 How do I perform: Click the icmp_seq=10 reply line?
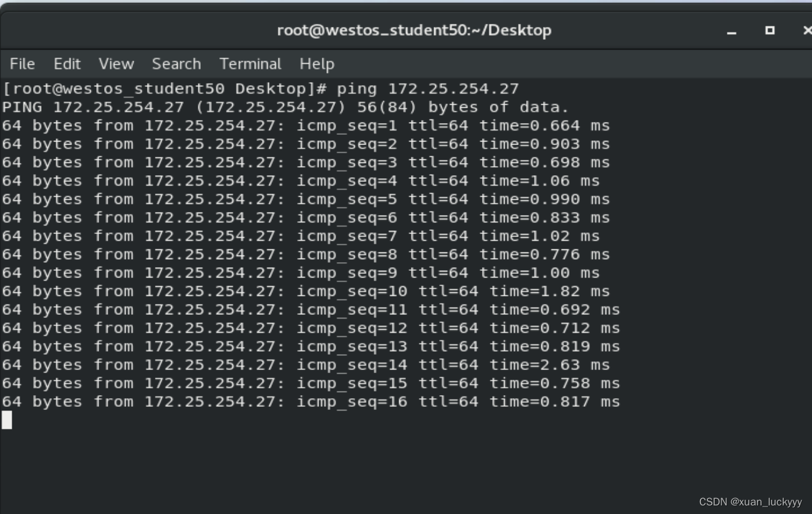pyautogui.click(x=306, y=291)
